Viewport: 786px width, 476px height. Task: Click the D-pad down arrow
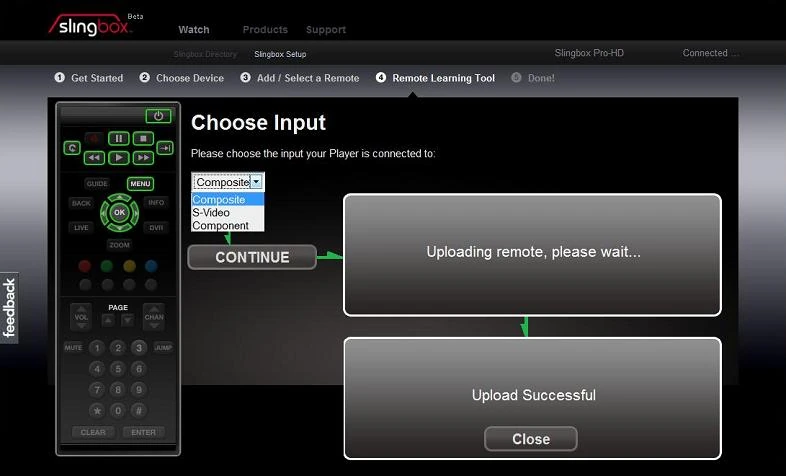tap(119, 227)
